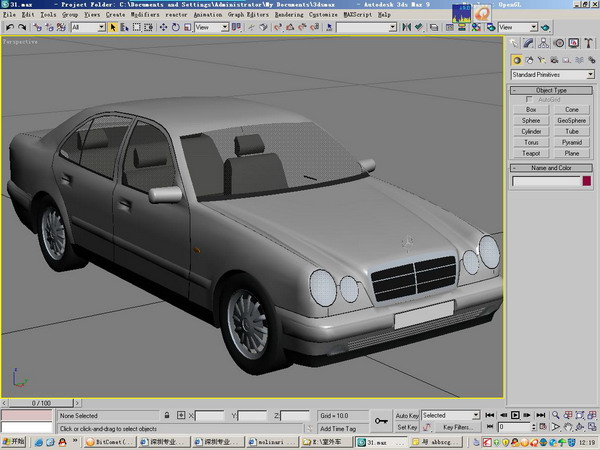Toggle Absolute transform type-in mode
This screenshot has width=600, height=450.
tap(181, 415)
